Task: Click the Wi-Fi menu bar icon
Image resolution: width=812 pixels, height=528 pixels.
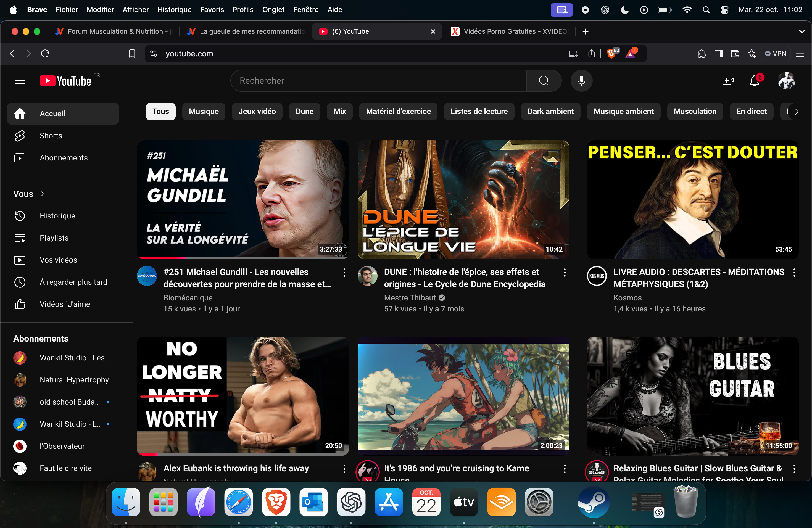Action: click(687, 10)
